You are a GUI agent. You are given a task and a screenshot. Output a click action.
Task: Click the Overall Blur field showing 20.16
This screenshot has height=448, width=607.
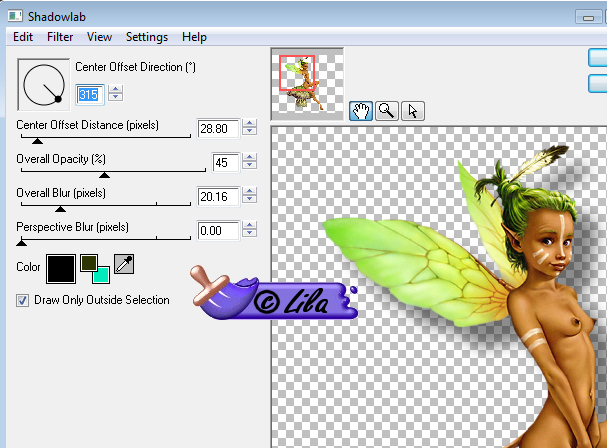[x=218, y=197]
